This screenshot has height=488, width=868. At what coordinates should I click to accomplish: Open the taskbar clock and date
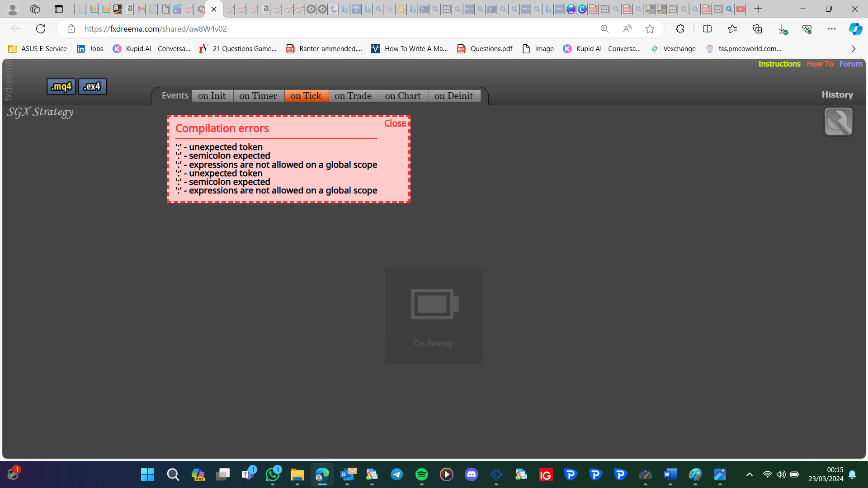pyautogui.click(x=826, y=474)
